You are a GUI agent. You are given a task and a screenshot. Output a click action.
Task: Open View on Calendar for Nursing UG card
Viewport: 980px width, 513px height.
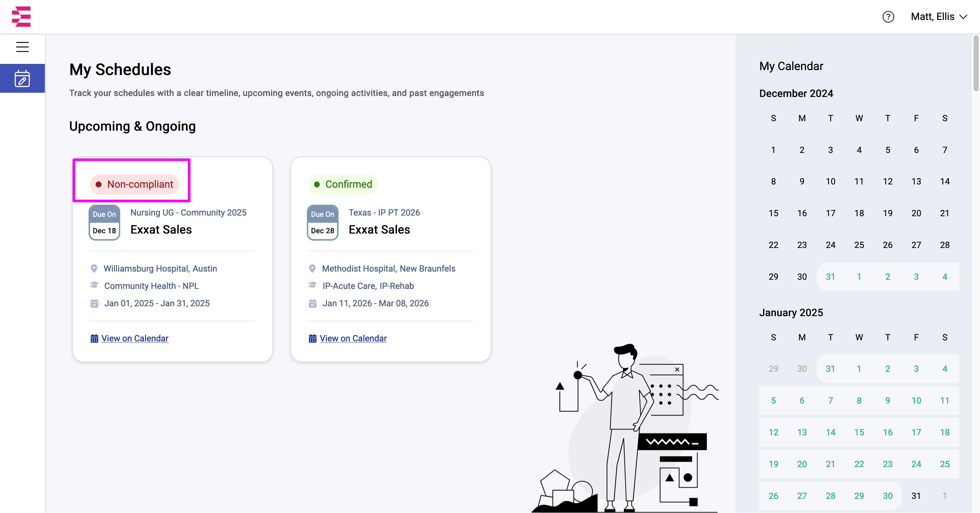point(129,338)
